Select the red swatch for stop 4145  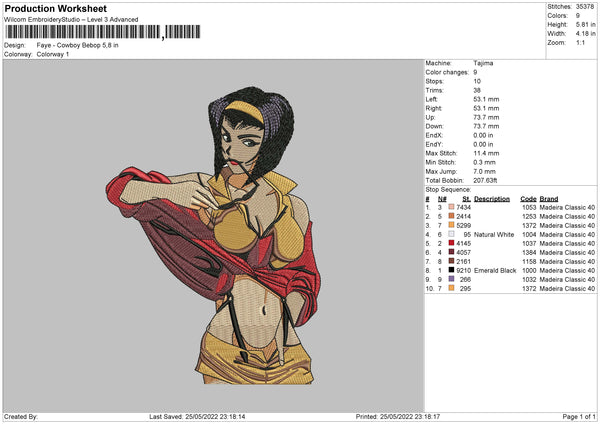click(452, 243)
